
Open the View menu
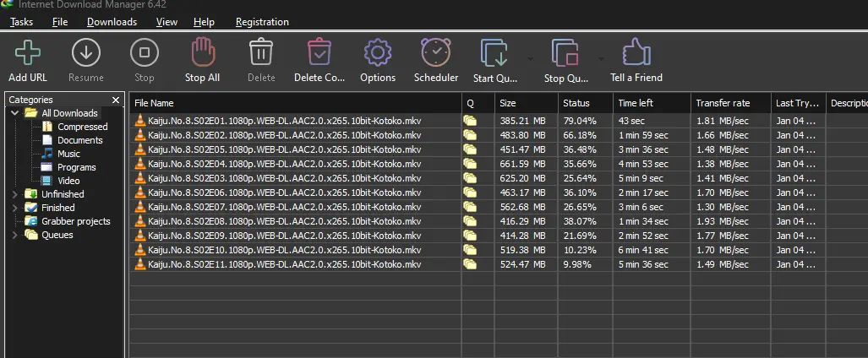[167, 22]
